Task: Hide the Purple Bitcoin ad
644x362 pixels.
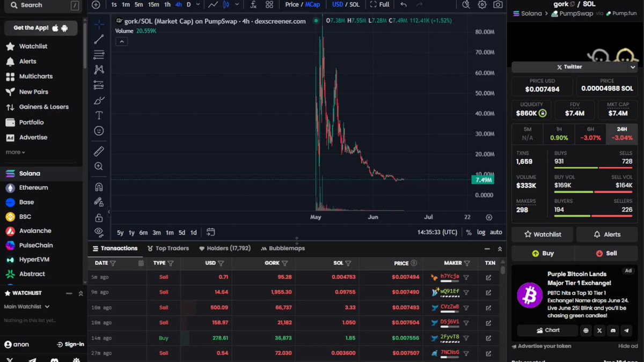Action: (x=628, y=346)
